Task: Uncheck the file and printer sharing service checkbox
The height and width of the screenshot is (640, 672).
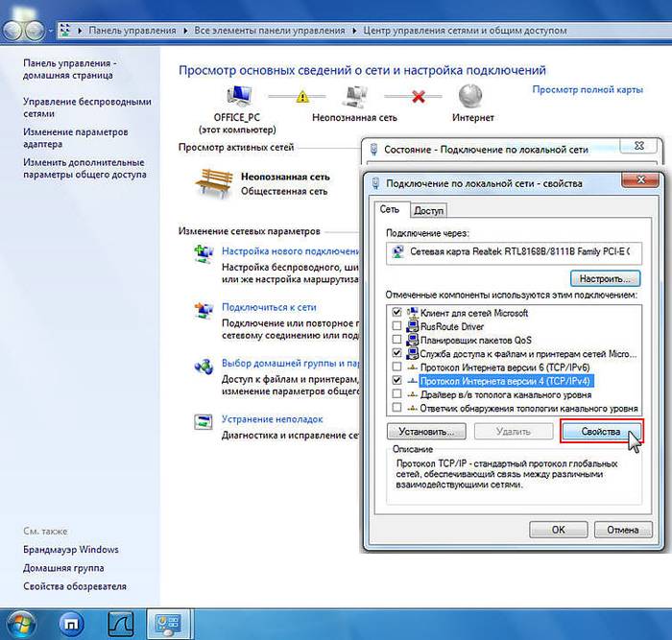Action: [x=396, y=353]
